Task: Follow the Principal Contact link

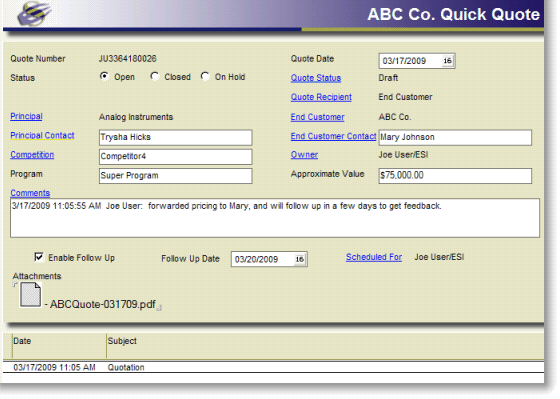Action: pyautogui.click(x=42, y=136)
